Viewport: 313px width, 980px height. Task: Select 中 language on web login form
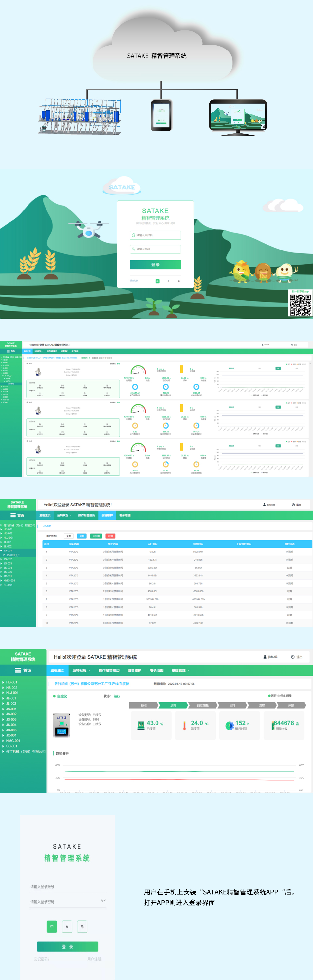[157, 281]
